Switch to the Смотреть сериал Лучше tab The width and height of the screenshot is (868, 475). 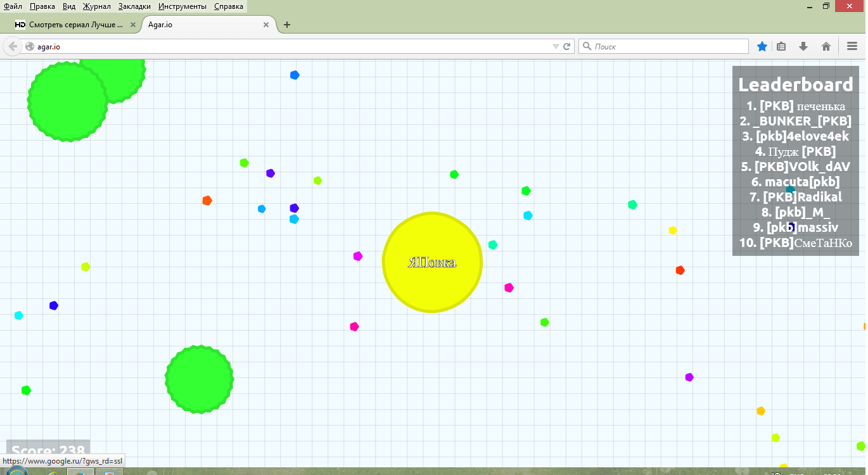[76, 25]
